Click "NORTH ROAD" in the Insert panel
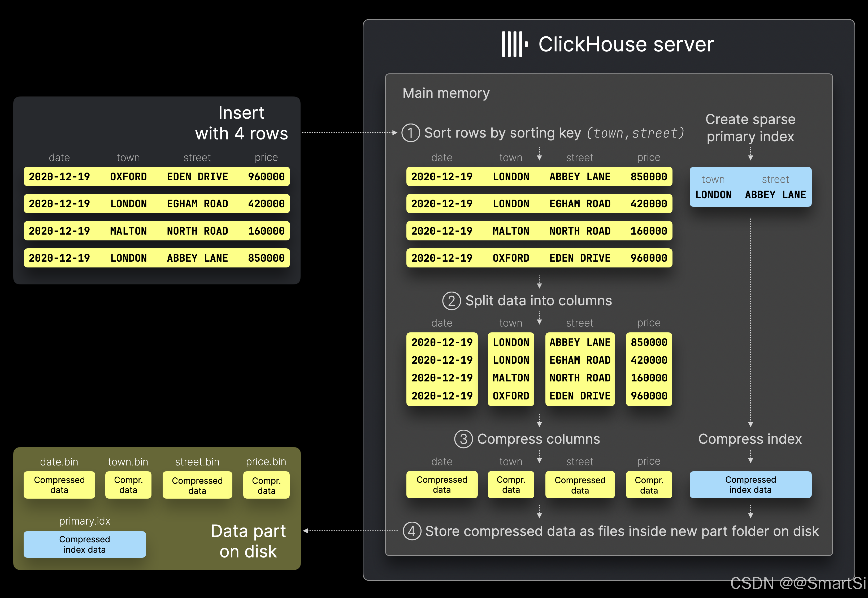The height and width of the screenshot is (598, 868). click(x=197, y=231)
